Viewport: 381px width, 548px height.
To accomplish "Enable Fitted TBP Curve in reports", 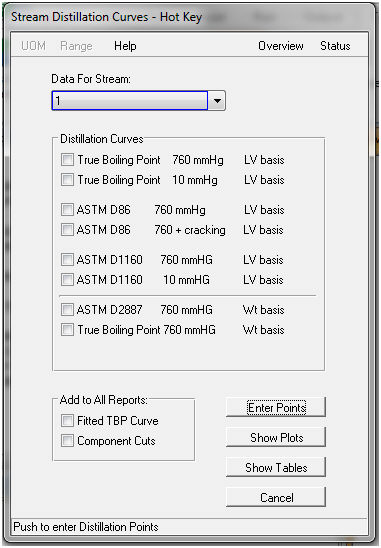I will click(67, 420).
